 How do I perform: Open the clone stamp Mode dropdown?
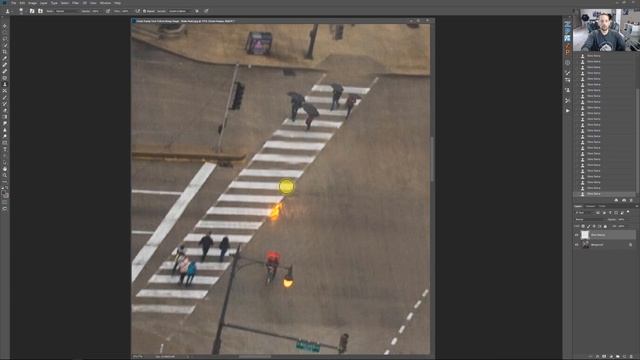(67, 11)
